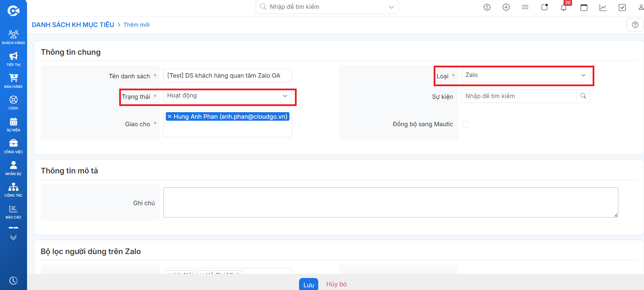Open the Loại dropdown showing Zalo

pos(526,76)
